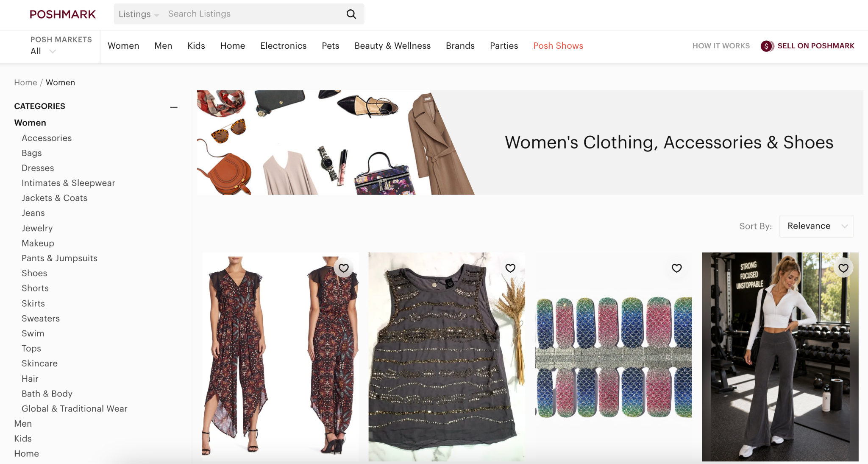Select Men in categories sidebar
The image size is (868, 464).
tap(23, 424)
